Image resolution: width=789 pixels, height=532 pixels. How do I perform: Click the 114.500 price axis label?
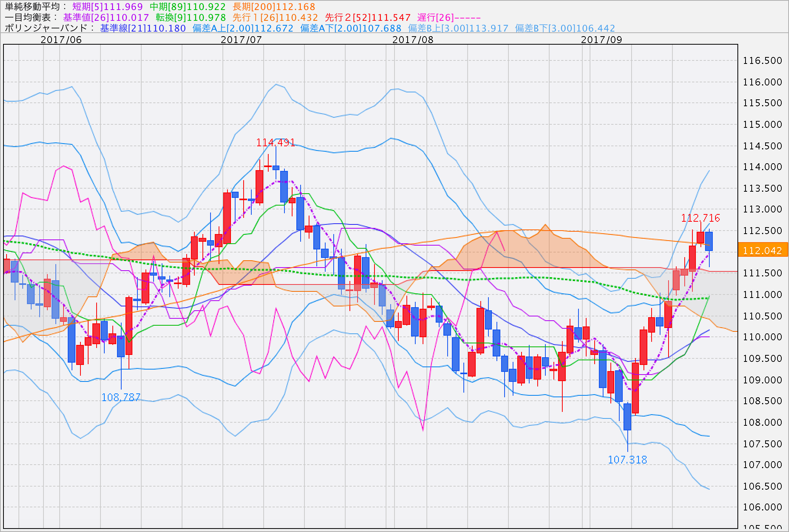click(x=762, y=146)
